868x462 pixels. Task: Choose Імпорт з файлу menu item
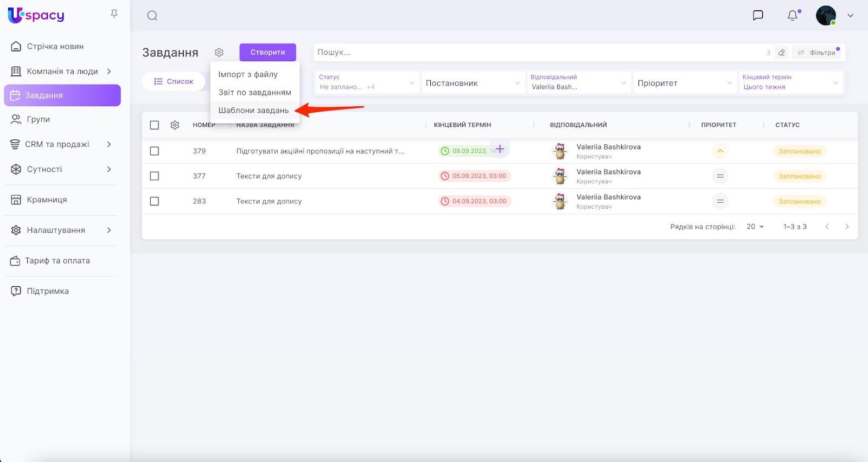pyautogui.click(x=248, y=74)
